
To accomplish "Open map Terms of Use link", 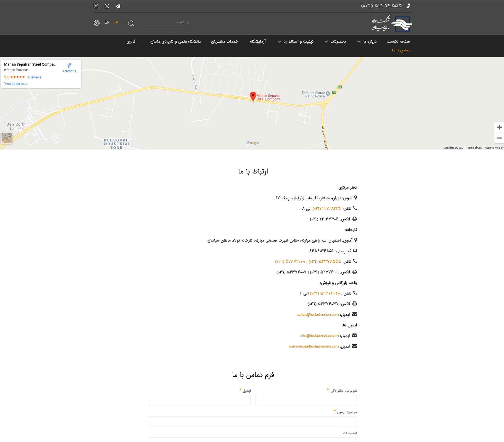I will [474, 148].
